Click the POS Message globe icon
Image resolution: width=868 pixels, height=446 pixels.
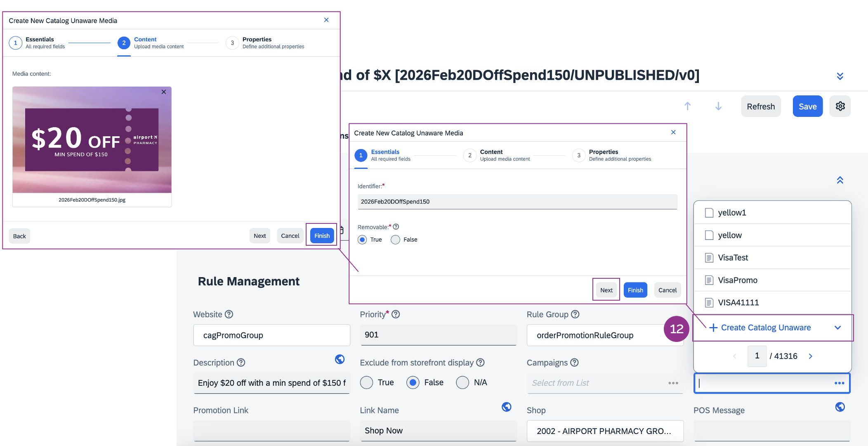click(840, 407)
